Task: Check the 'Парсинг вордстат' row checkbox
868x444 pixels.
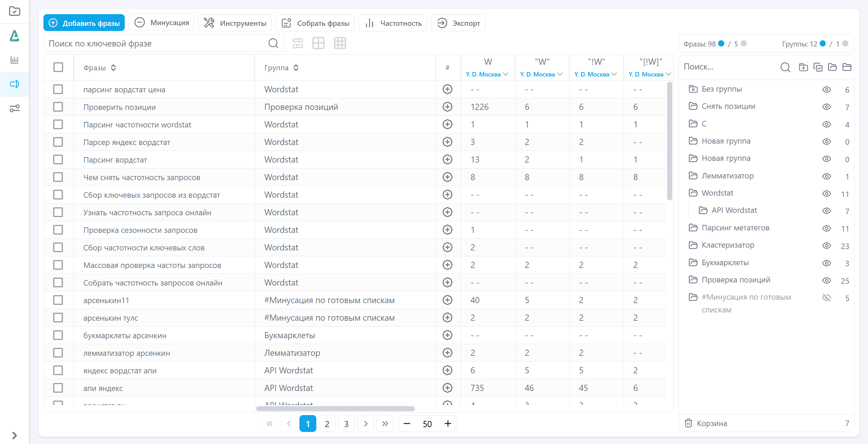Action: [58, 159]
